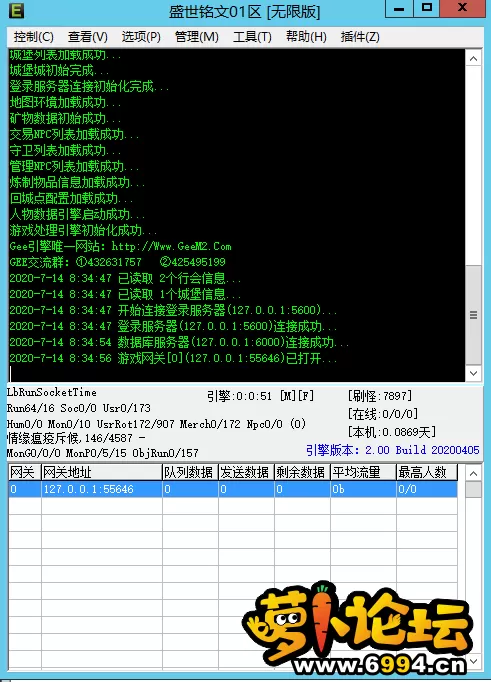491x682 pixels.
Task: Click the 网关 column header
Action: (25, 472)
